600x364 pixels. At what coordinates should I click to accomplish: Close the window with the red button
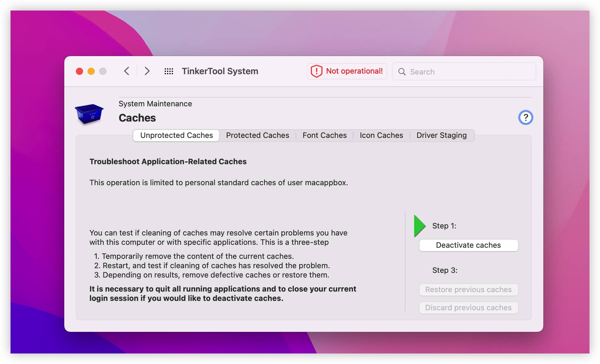(79, 71)
